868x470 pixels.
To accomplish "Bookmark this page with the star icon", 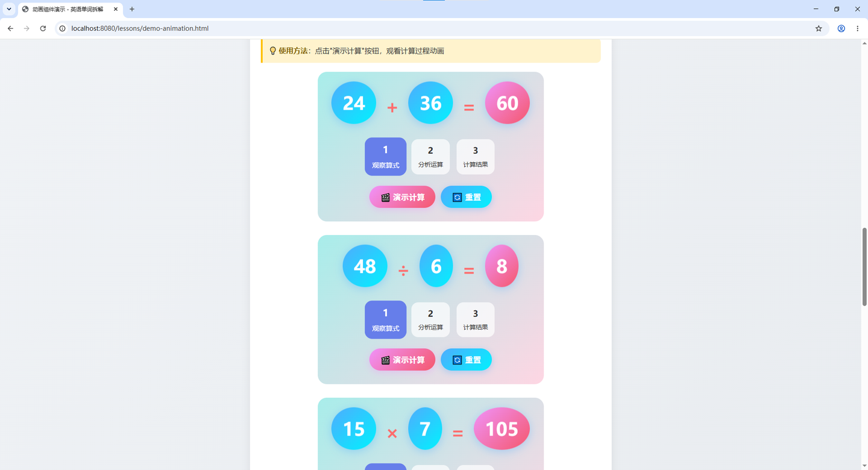I will pos(819,28).
